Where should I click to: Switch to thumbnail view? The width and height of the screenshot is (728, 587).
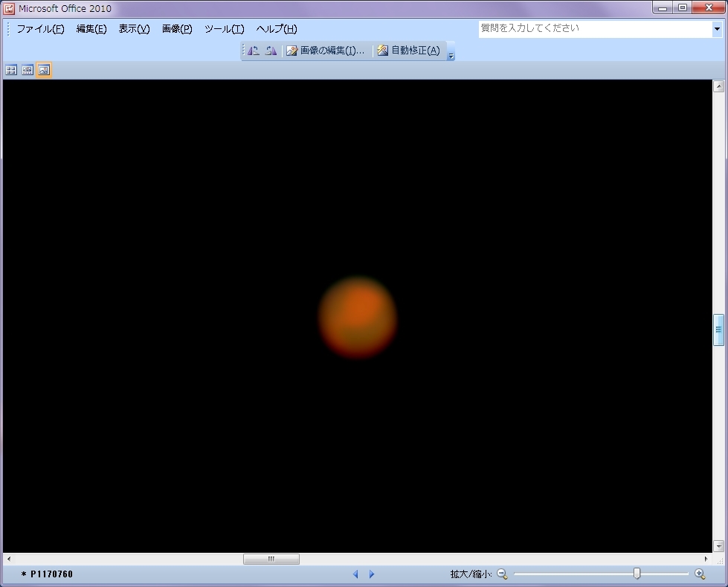[11, 70]
